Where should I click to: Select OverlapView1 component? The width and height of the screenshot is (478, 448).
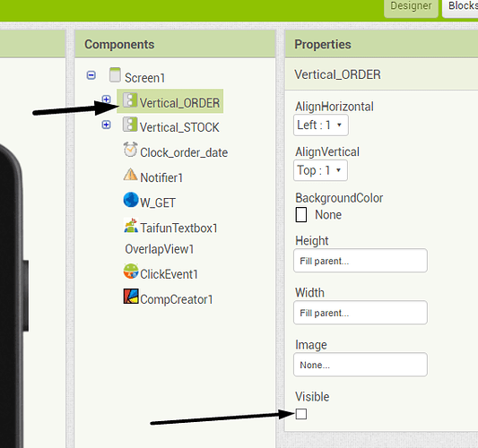pyautogui.click(x=160, y=249)
